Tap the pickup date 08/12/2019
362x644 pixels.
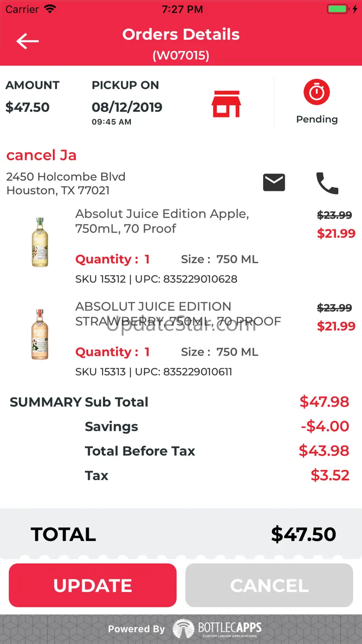[127, 107]
